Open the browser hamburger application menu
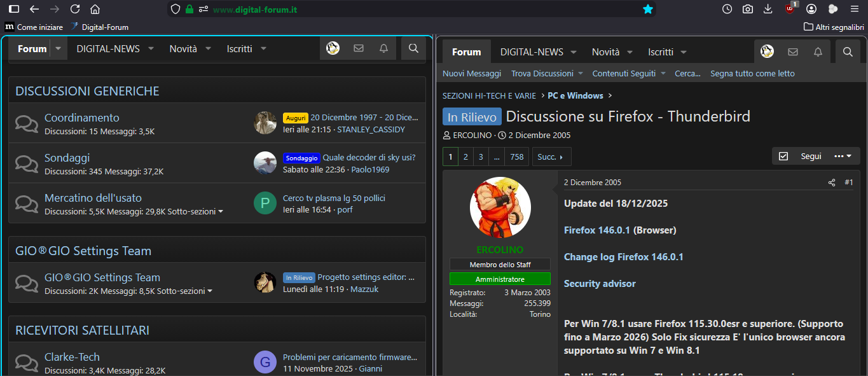This screenshot has height=376, width=868. [854, 9]
